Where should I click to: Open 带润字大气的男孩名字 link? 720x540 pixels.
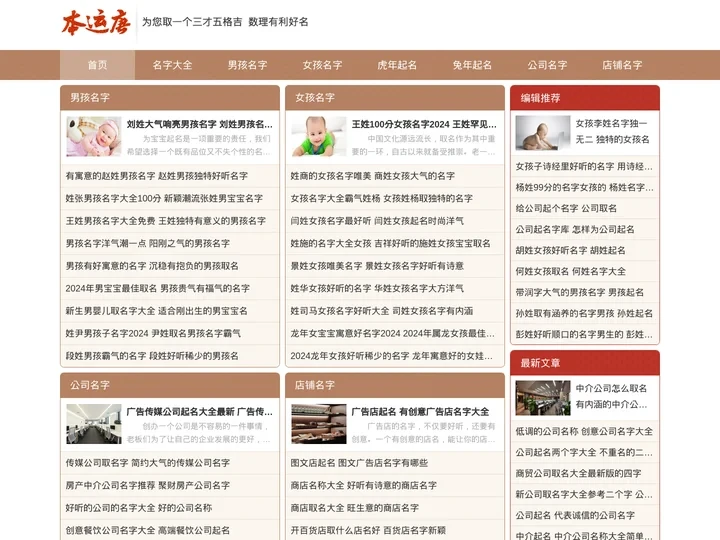579,292
